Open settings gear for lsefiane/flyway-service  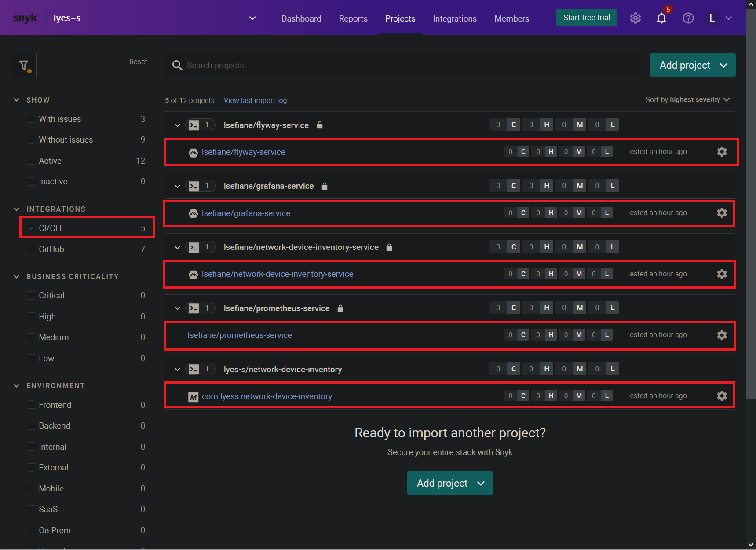(722, 152)
